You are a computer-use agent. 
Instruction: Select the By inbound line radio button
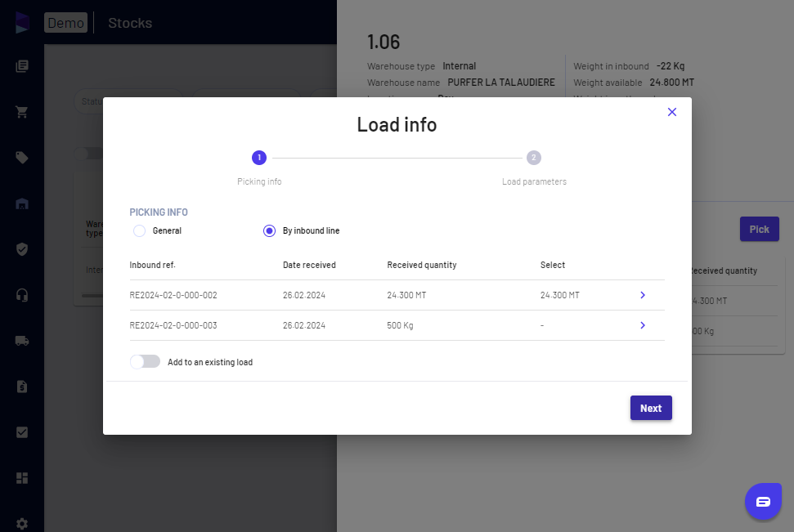coord(269,230)
